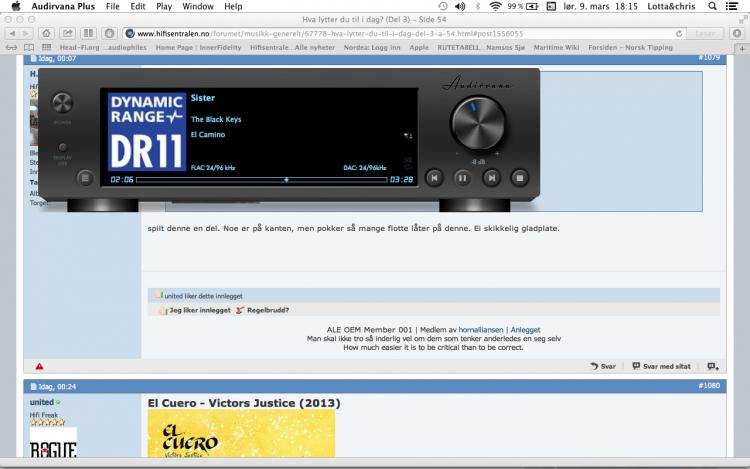Click the Wi-Fi menu bar icon

496,6
